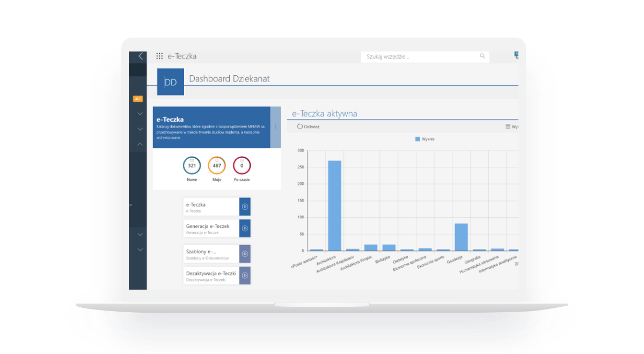The image size is (644, 354).
Task: Collapse the sidebar with the back arrow
Action: (141, 56)
